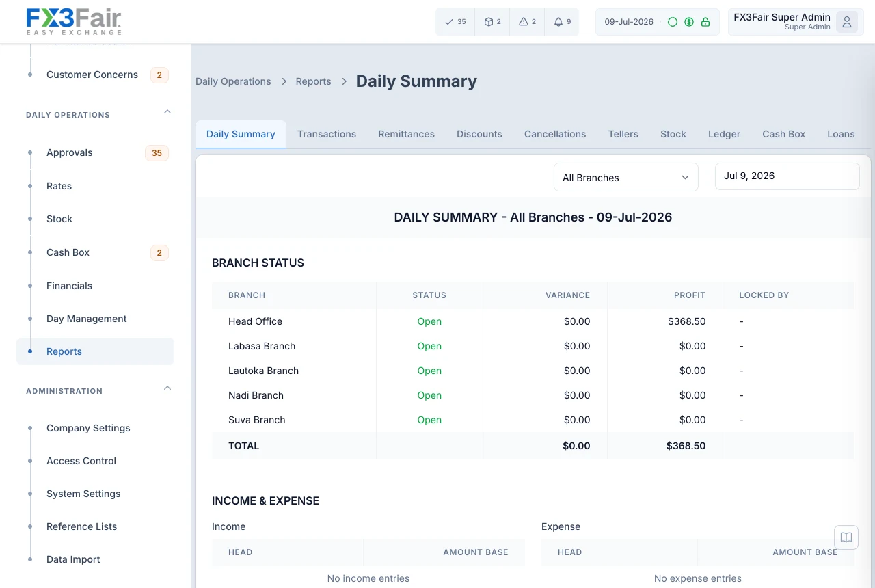Click the No income entries text
The height and width of the screenshot is (588, 875).
368,578
